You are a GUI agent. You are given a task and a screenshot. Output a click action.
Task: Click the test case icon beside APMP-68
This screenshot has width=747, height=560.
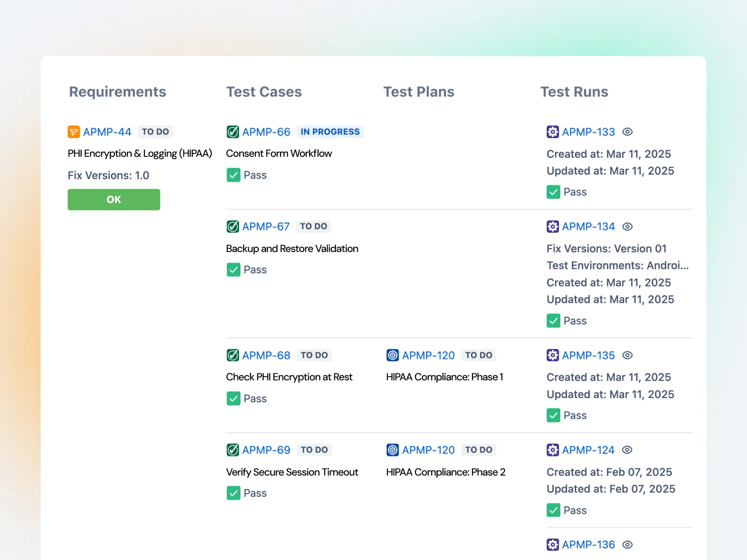(233, 355)
